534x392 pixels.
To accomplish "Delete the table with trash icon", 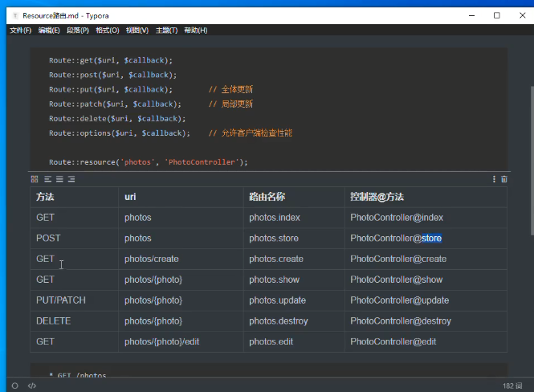I will coord(504,179).
